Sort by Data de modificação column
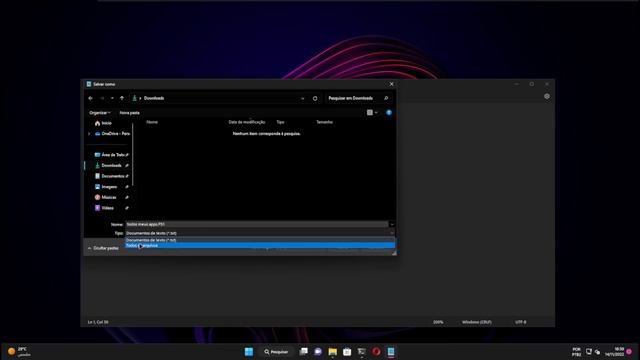This screenshot has width=640, height=360. [x=247, y=122]
